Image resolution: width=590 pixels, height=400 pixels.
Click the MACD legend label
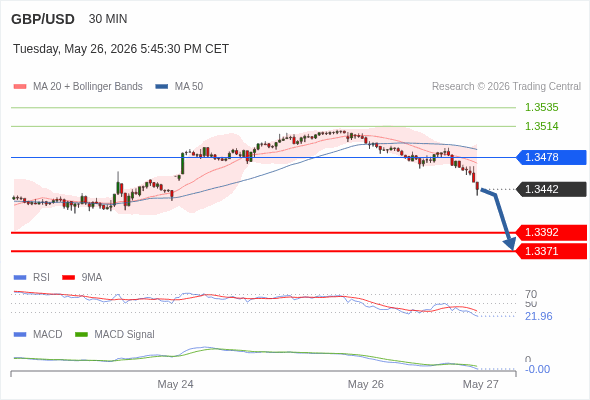48,335
